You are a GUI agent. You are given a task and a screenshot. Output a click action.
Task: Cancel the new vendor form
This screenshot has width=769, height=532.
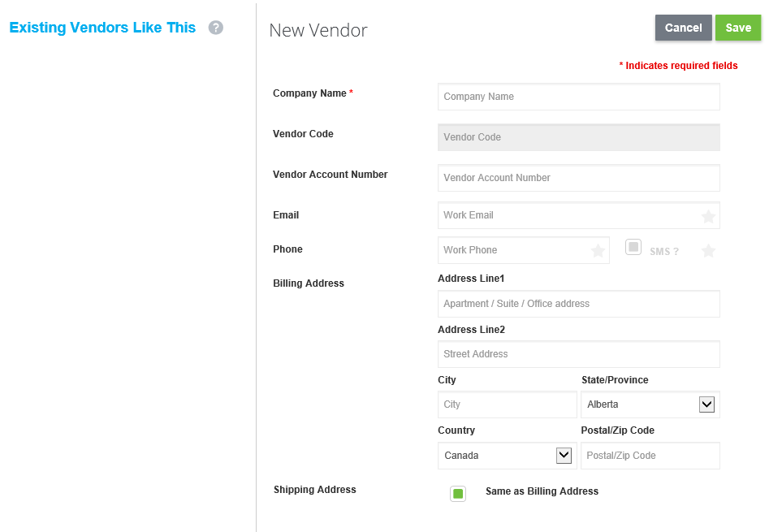click(x=683, y=28)
